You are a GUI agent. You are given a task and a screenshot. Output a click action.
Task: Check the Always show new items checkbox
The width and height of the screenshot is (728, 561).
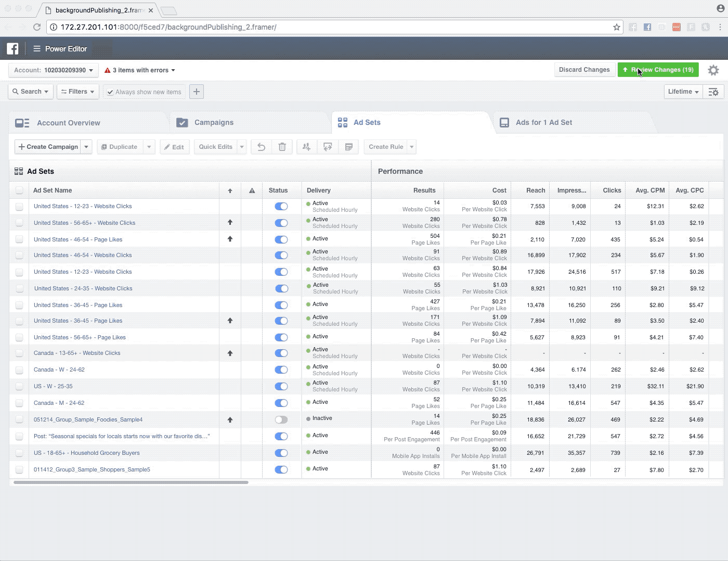[x=110, y=92]
